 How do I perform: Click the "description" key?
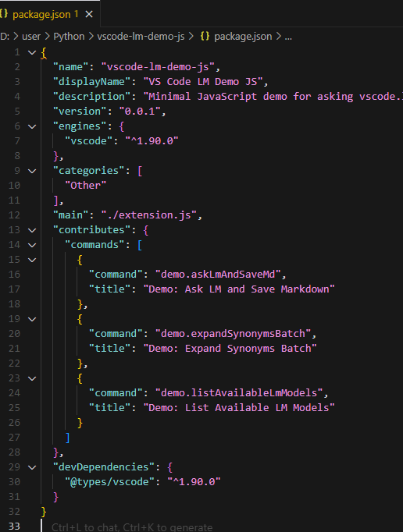91,97
